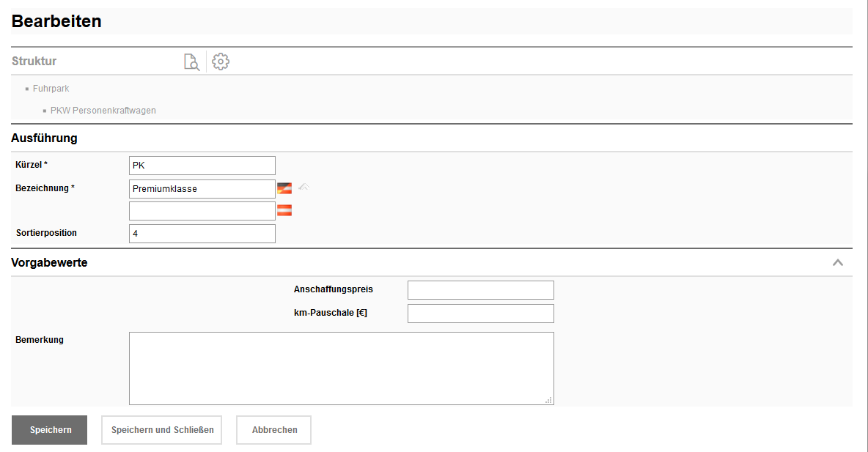Collapse the Vorgabewerte section with the chevron
This screenshot has width=868, height=452.
point(838,262)
